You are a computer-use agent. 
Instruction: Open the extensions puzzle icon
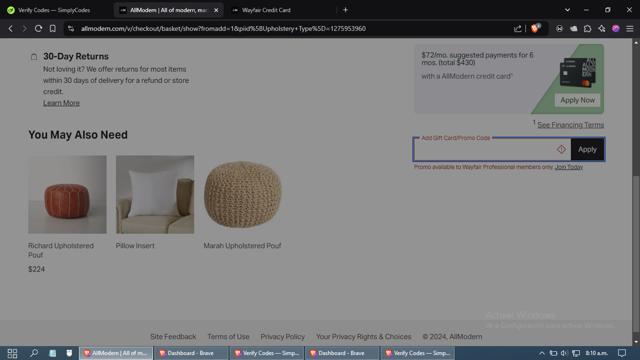[587, 29]
